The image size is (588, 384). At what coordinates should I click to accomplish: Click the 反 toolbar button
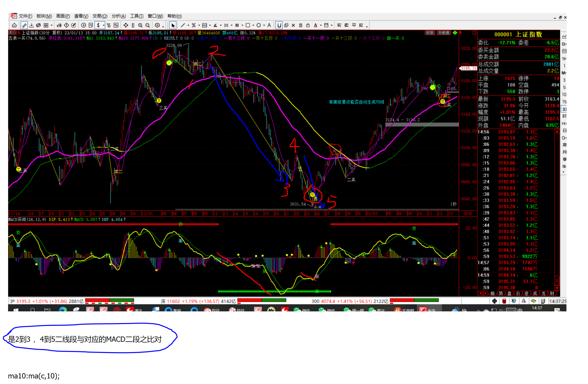tap(361, 25)
